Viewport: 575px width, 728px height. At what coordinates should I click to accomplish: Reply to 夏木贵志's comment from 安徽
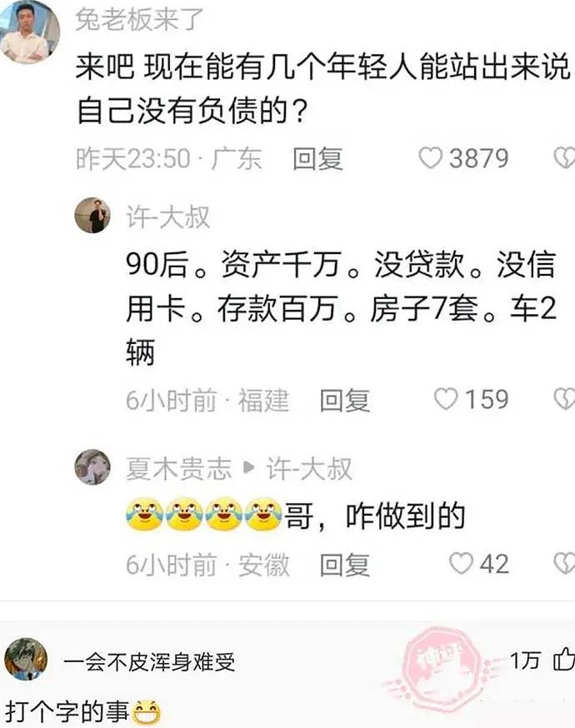345,564
